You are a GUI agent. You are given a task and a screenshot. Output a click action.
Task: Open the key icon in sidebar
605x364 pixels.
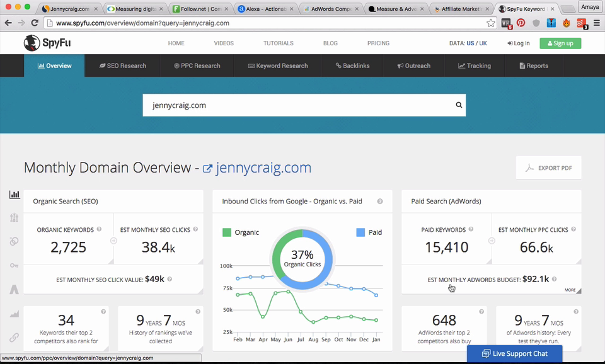point(14,265)
